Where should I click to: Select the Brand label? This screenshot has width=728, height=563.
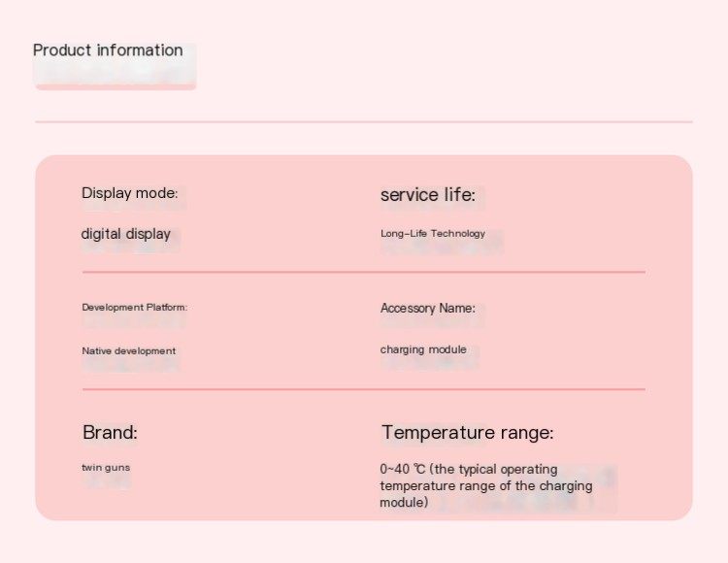110,432
